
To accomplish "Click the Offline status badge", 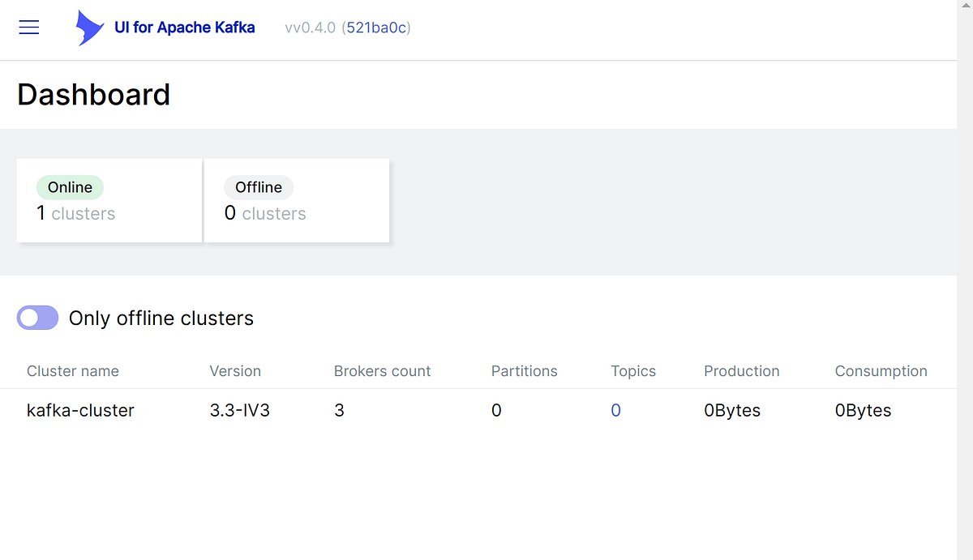I will click(259, 187).
